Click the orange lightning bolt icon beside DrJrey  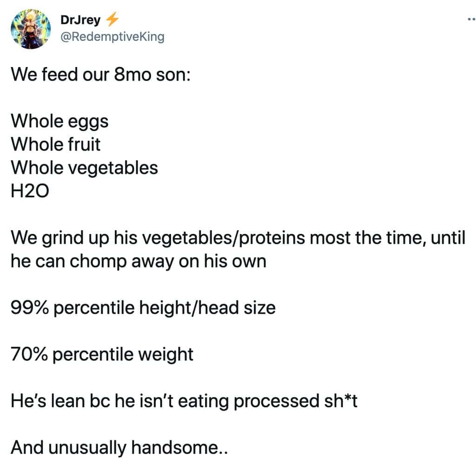coord(112,19)
